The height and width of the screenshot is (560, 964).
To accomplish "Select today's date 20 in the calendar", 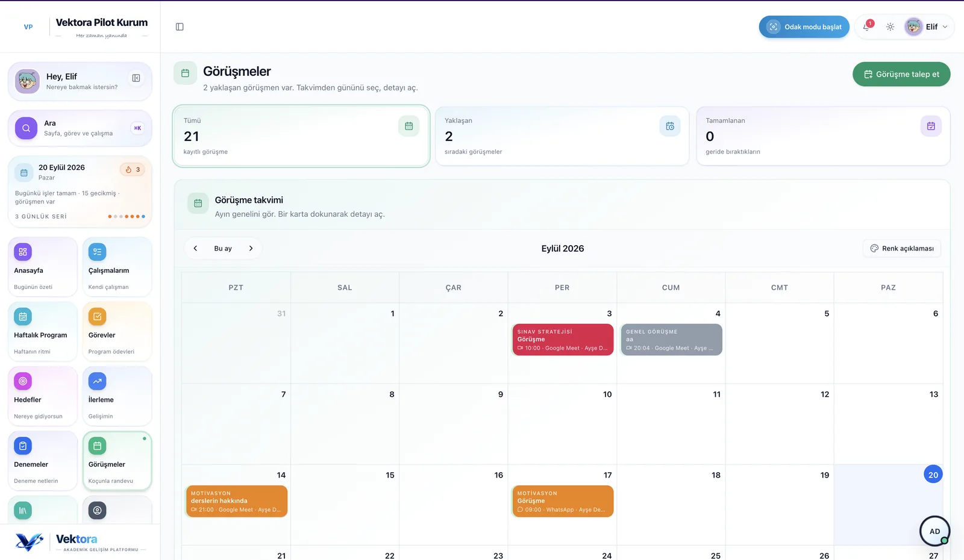I will (x=933, y=474).
